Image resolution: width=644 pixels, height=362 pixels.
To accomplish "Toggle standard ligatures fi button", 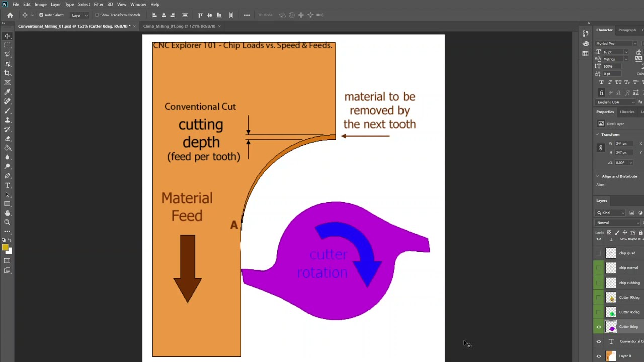I will click(x=601, y=93).
